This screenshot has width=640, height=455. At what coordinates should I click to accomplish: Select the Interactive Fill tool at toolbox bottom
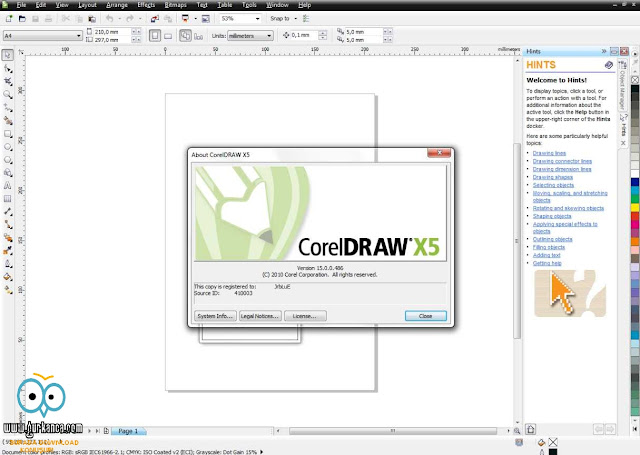pos(7,290)
